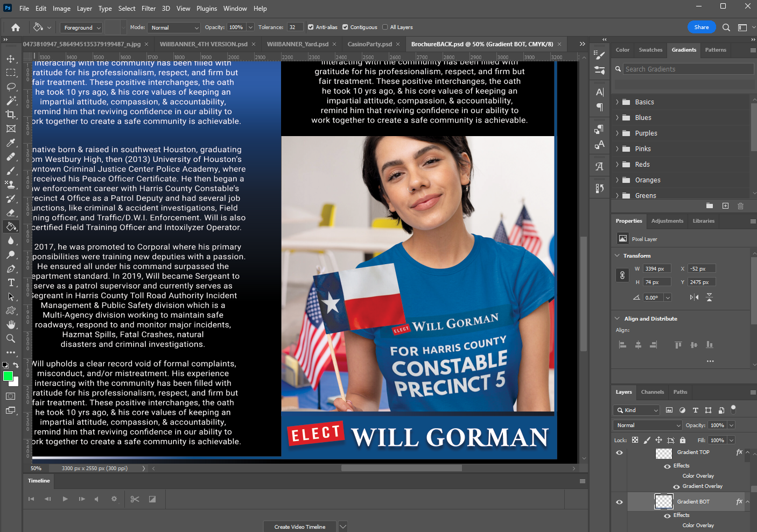Open the Foreground fill source dropdown
This screenshot has height=532, width=757.
82,27
